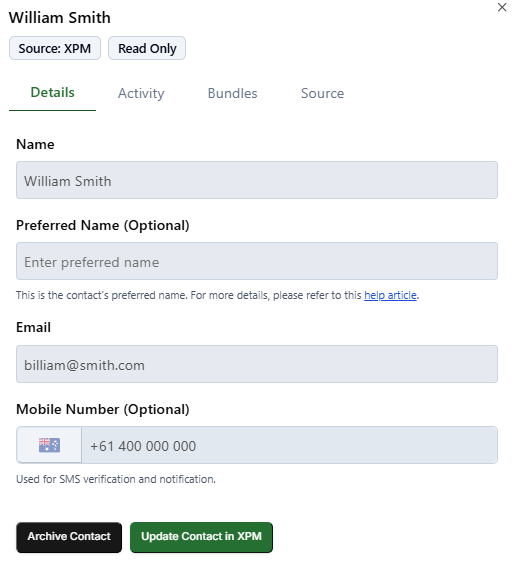The width and height of the screenshot is (520, 566).
Task: Open the Australian flag country selector
Action: coord(49,445)
